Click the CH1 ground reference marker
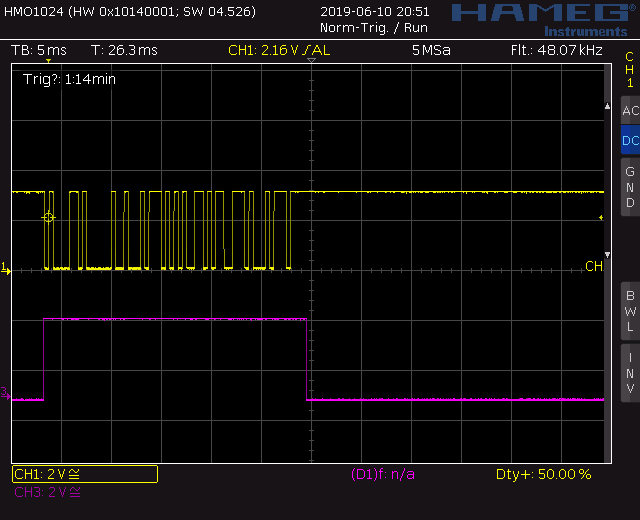 (x=5, y=268)
